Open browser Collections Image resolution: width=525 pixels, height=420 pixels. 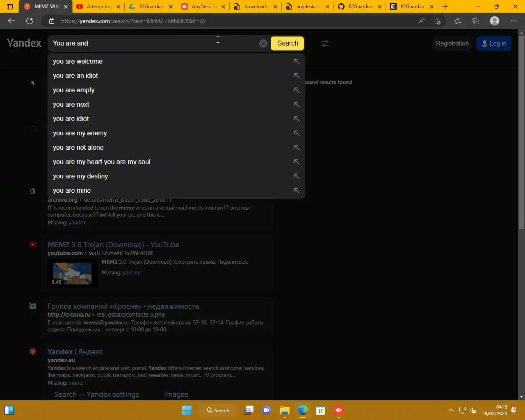(x=476, y=21)
